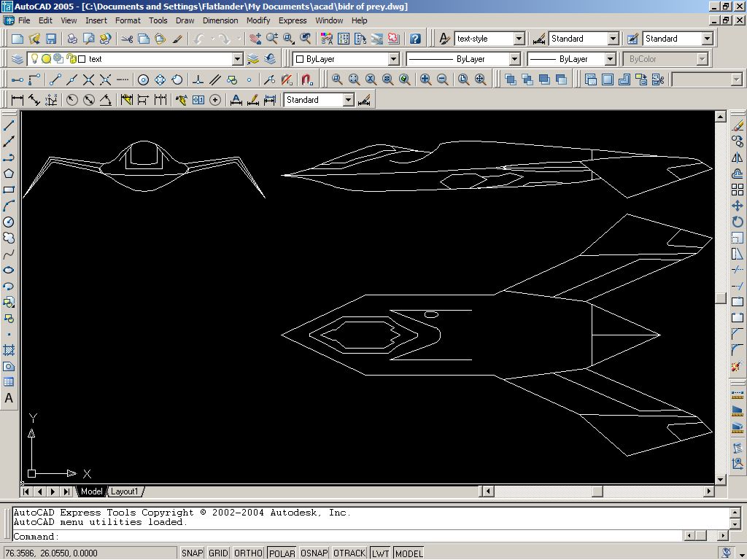747x560 pixels.
Task: Click the Save icon in Standard toolbar
Action: point(51,39)
